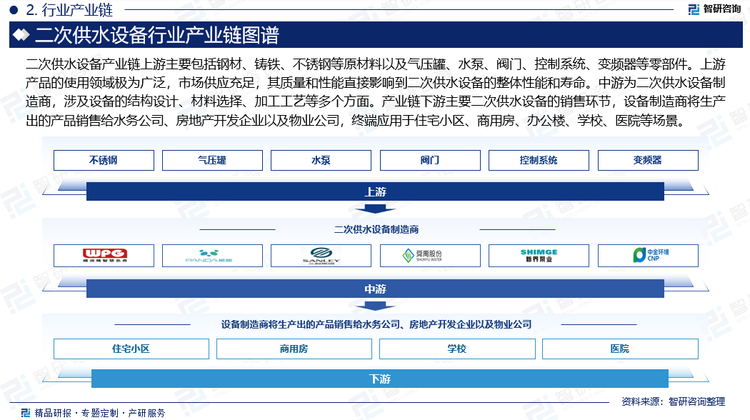Select the 变频器 box

pos(648,160)
